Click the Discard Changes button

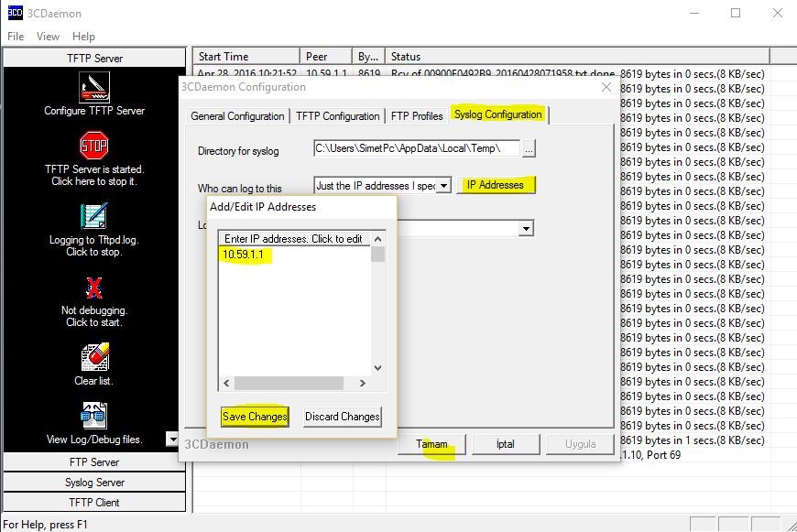point(342,417)
